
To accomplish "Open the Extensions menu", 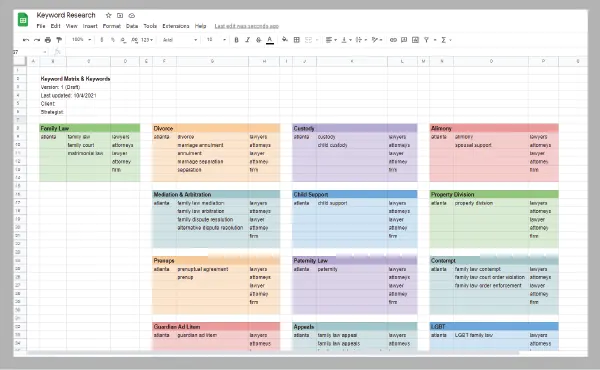I will click(176, 26).
